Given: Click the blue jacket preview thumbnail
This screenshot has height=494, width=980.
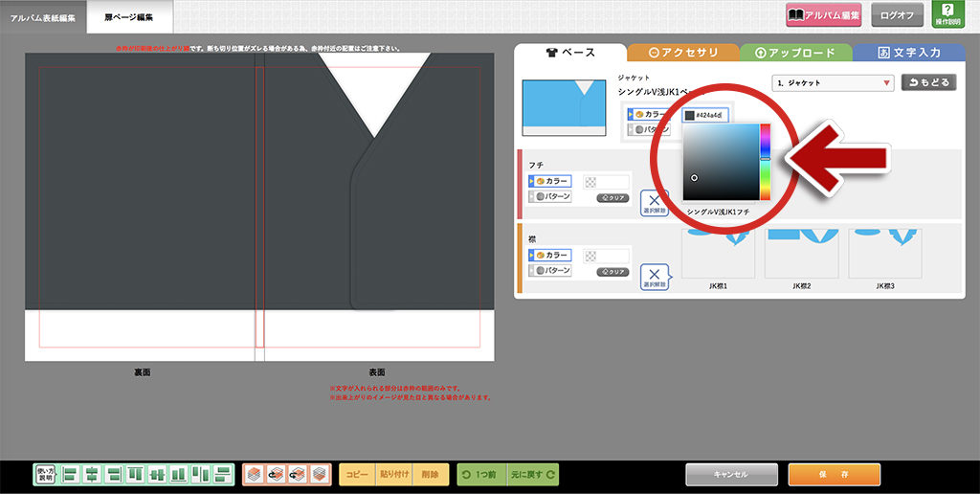Looking at the screenshot, I should pos(564,107).
